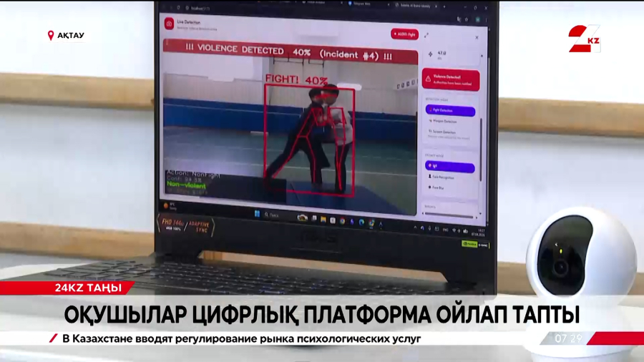Click the browser translate icon
This screenshot has height=362, width=644.
point(459,19)
